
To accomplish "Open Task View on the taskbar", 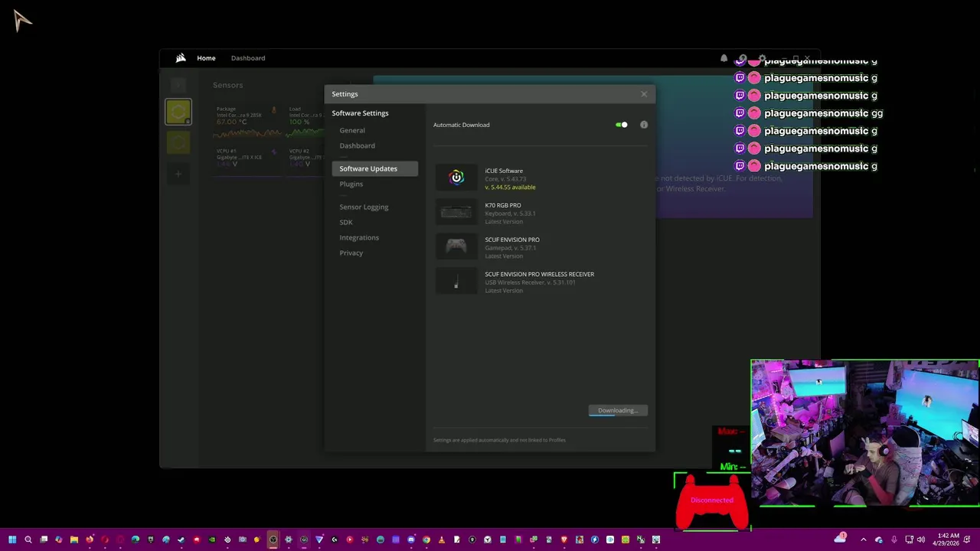I will pyautogui.click(x=44, y=540).
